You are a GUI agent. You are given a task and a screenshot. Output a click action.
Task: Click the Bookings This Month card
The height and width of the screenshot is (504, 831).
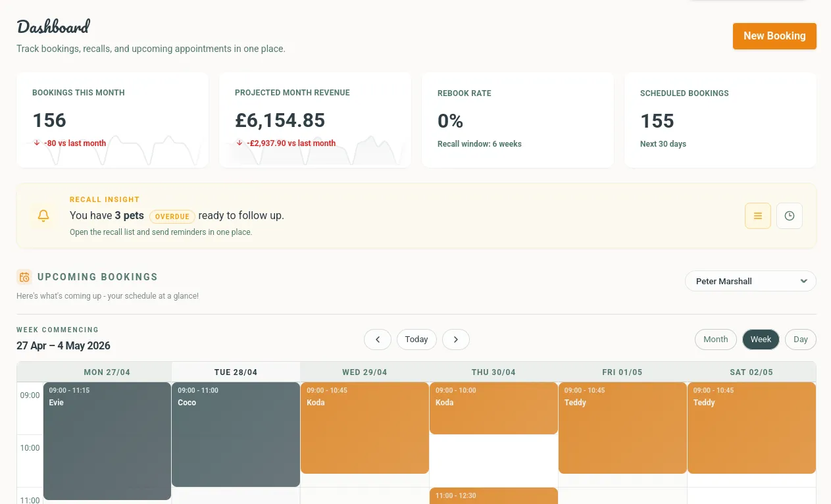click(113, 120)
